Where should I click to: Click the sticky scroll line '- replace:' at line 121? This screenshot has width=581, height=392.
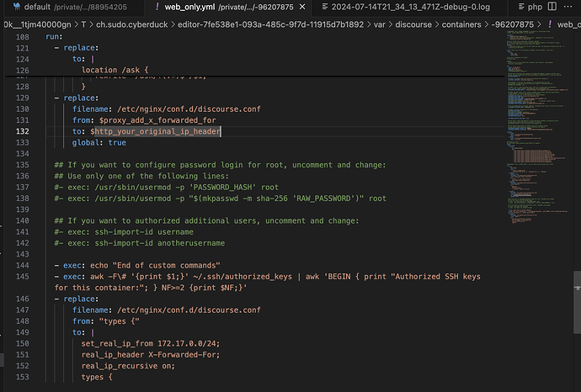tap(77, 48)
